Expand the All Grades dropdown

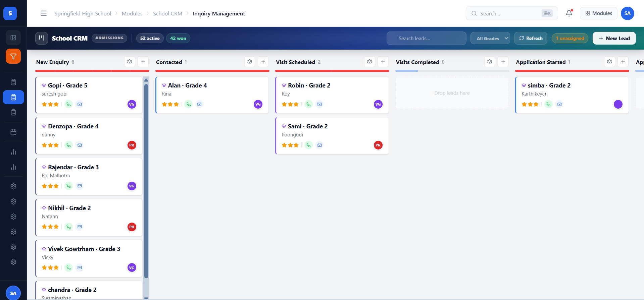tap(490, 38)
